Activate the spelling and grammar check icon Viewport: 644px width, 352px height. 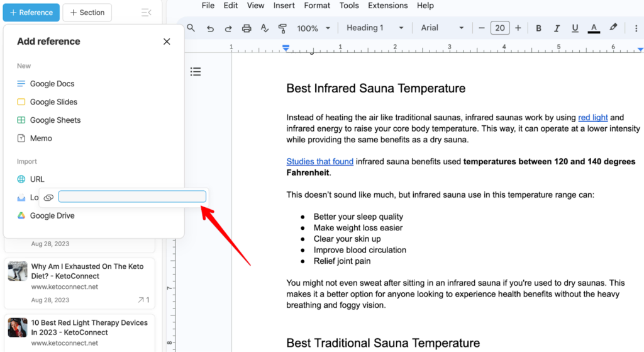(265, 28)
